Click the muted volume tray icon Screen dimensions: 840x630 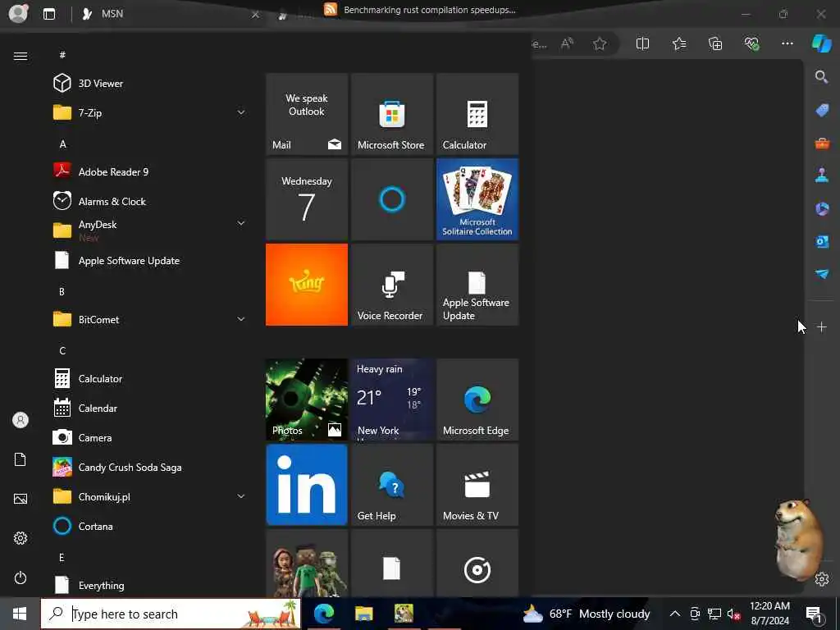[734, 614]
